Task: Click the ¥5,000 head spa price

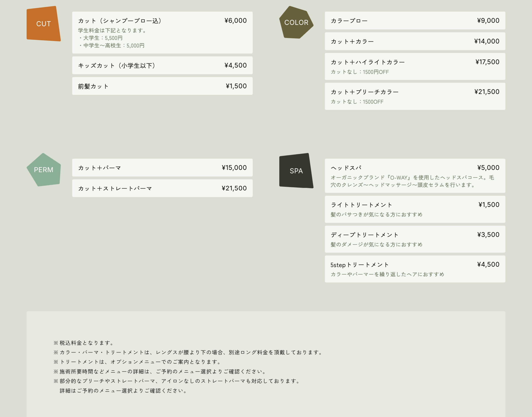Action: pyautogui.click(x=488, y=167)
